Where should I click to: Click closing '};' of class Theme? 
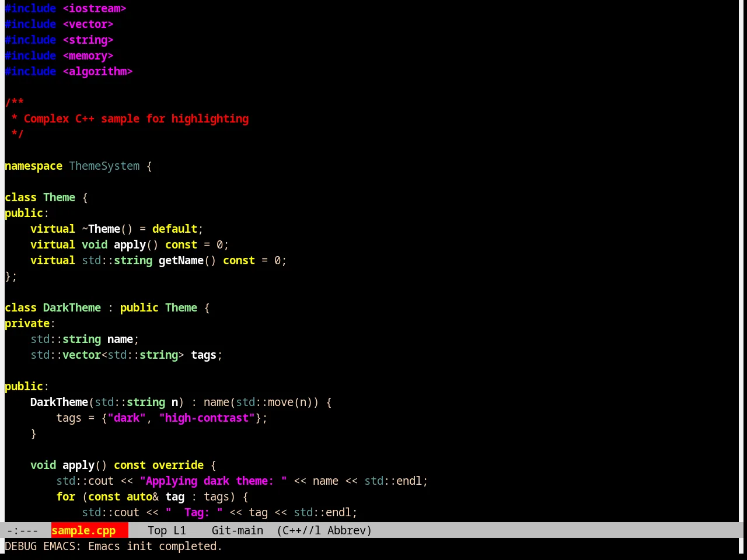pyautogui.click(x=11, y=276)
